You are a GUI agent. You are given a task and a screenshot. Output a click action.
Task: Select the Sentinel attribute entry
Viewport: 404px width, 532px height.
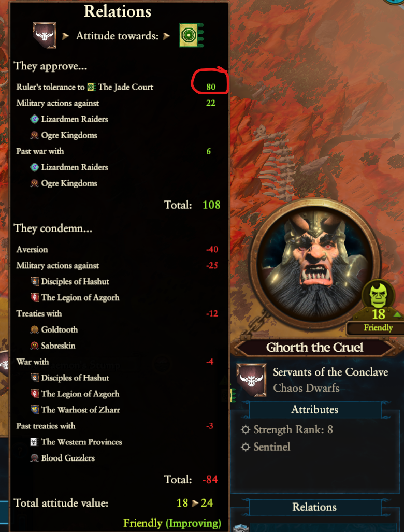[x=266, y=447]
